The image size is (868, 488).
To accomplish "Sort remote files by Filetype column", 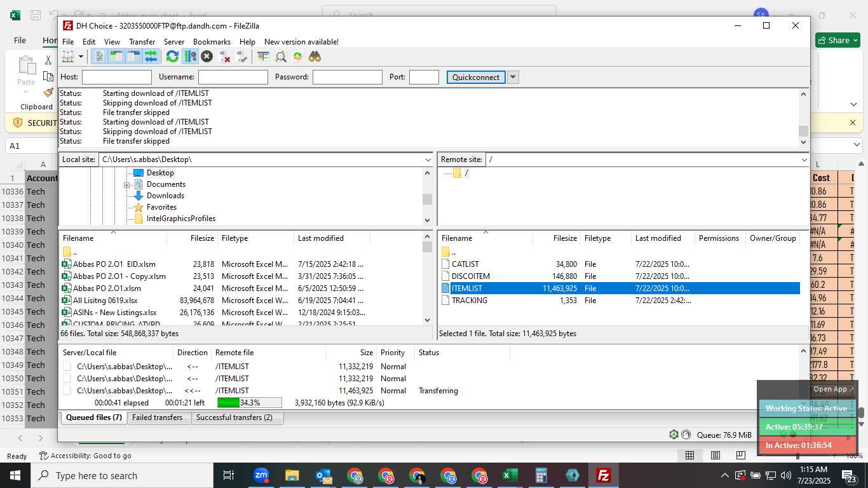I will coord(597,238).
